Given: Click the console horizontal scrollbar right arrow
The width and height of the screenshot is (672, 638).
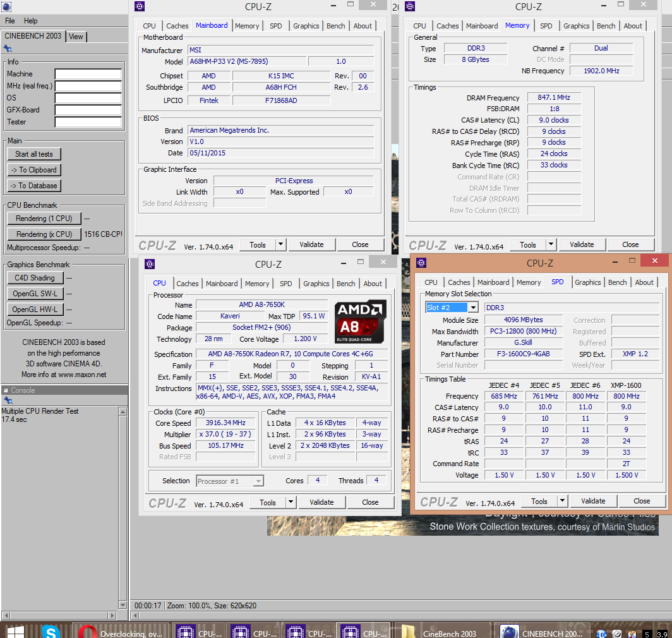Looking at the screenshot, I should [x=112, y=615].
